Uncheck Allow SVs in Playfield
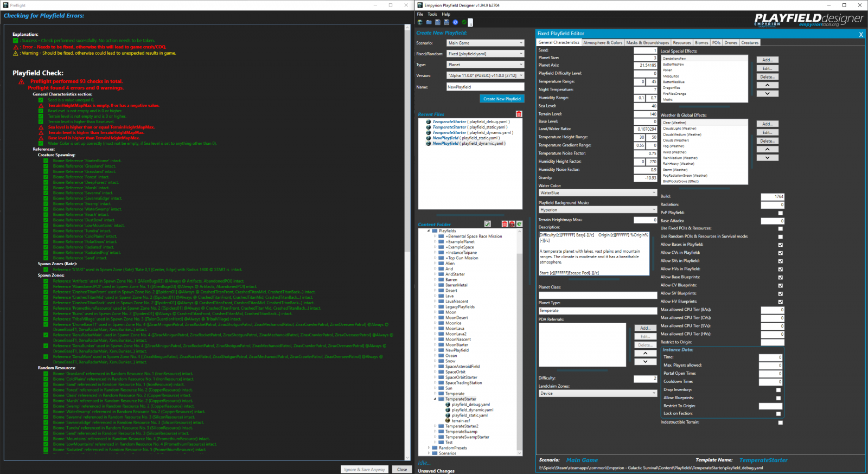Screen dimensions: 868x474 (781, 261)
